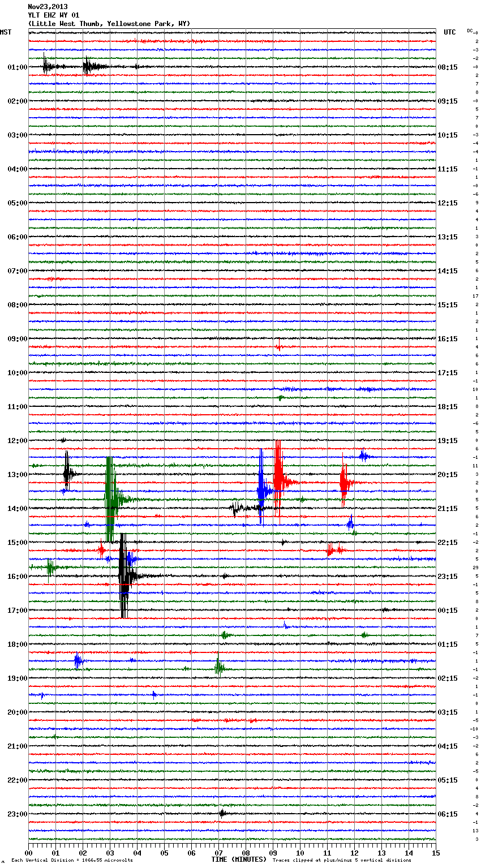Select the 03:00 MST time label
The width and height of the screenshot is (481, 868).
click(17, 135)
